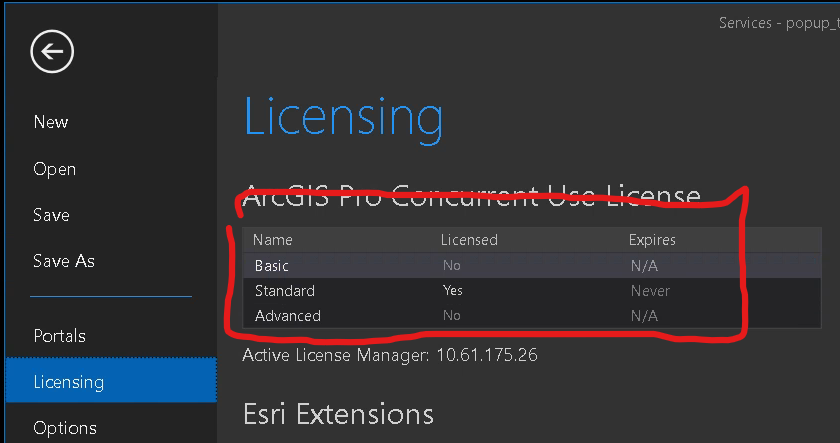Viewport: 840px width, 443px height.
Task: Click the Name column header
Action: [272, 240]
